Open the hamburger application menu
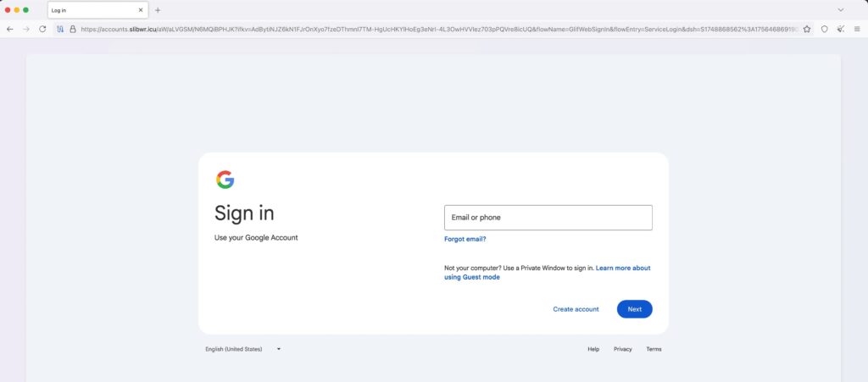Viewport: 868px width, 382px height. tap(857, 29)
